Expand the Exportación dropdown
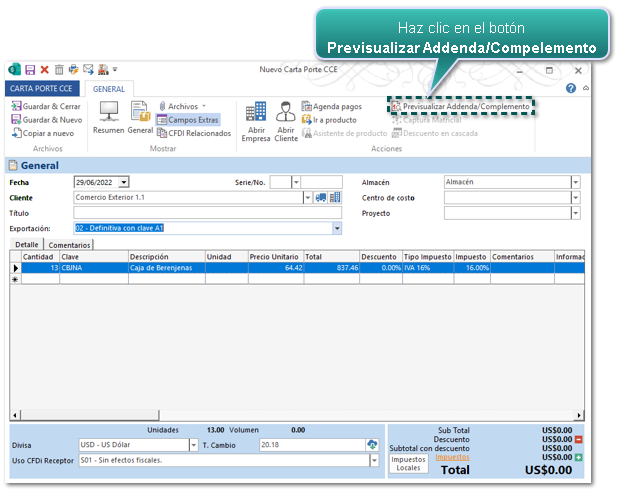 click(x=337, y=228)
